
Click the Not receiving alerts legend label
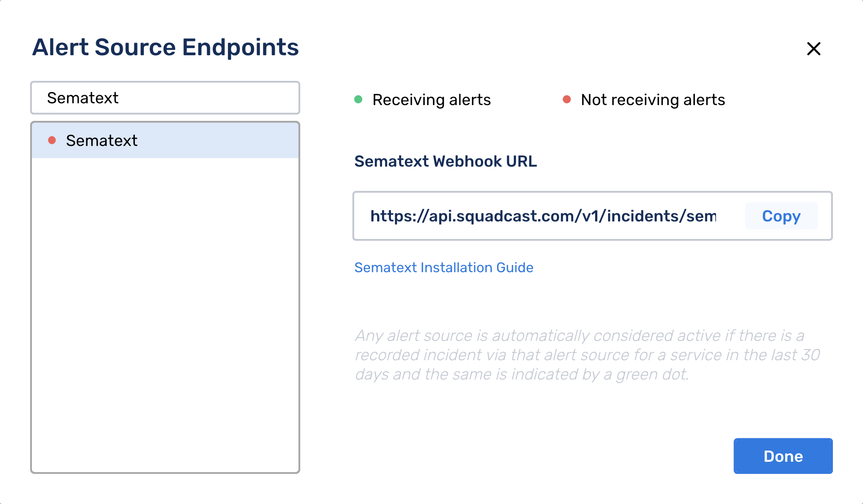click(x=653, y=100)
